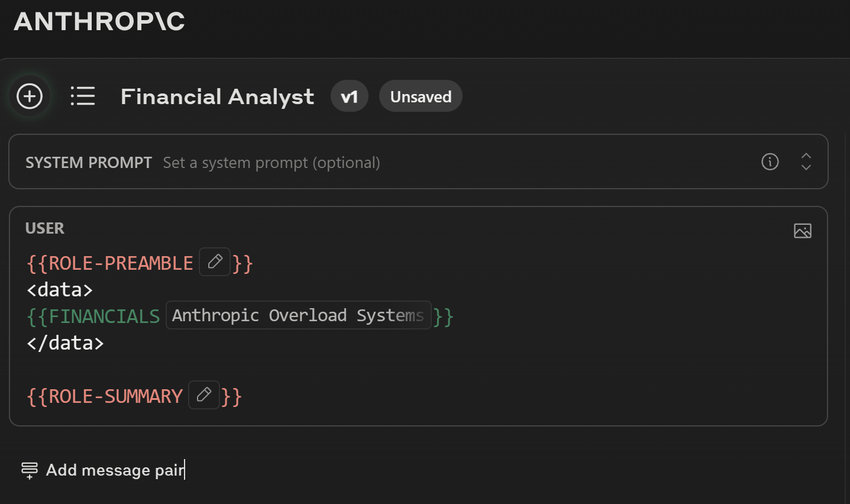Toggle the USER role label
The height and width of the screenshot is (504, 850).
tap(45, 228)
